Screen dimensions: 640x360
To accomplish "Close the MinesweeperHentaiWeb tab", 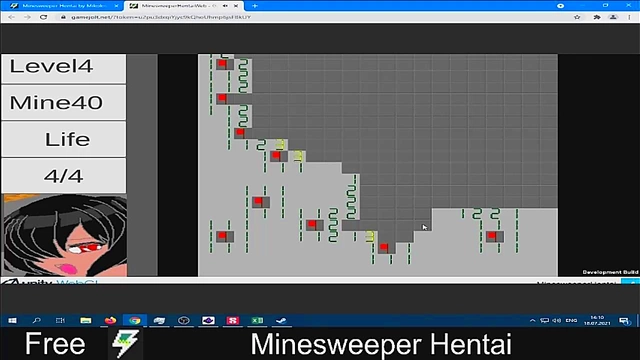I will pyautogui.click(x=236, y=6).
